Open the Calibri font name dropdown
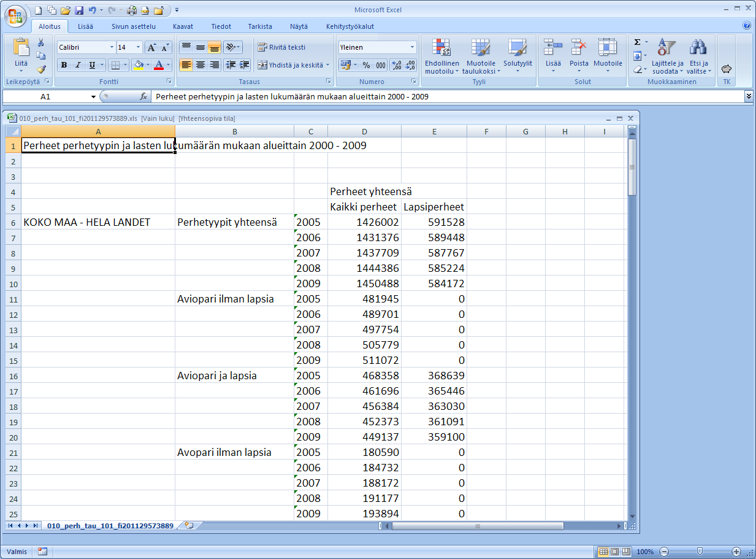 [112, 47]
